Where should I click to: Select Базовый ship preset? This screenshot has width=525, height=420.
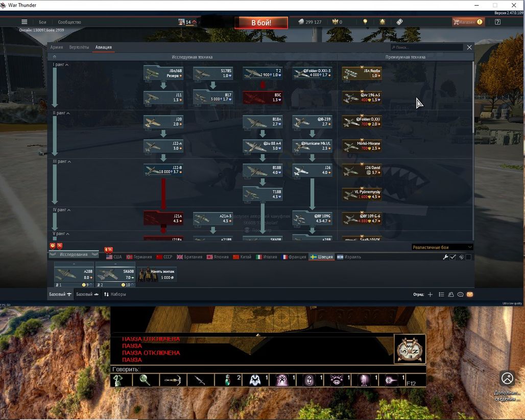pyautogui.click(x=87, y=294)
